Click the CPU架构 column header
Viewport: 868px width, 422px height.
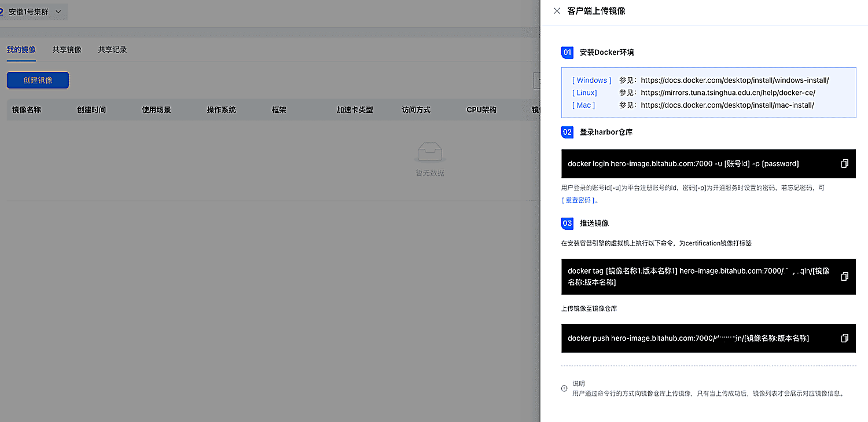coord(481,109)
